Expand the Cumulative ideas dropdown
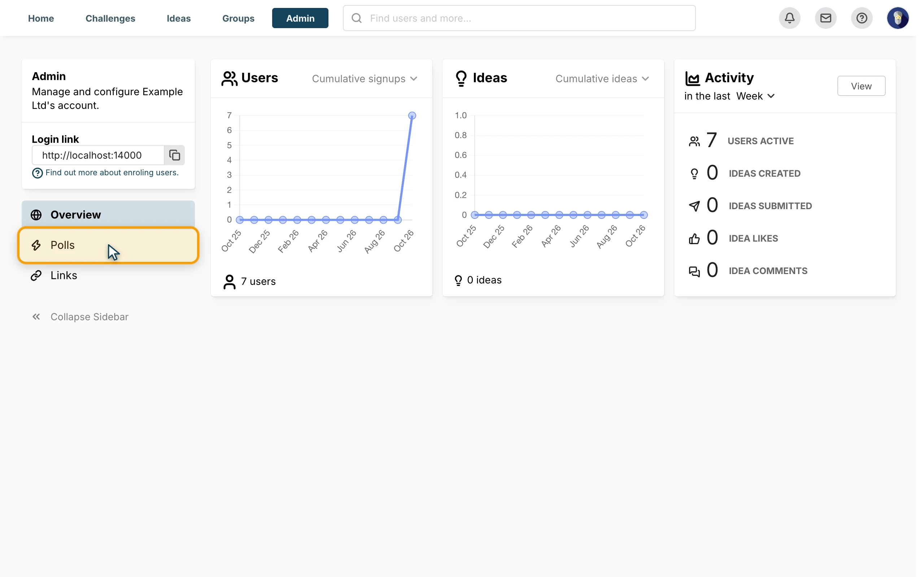This screenshot has width=924, height=577. pos(602,79)
